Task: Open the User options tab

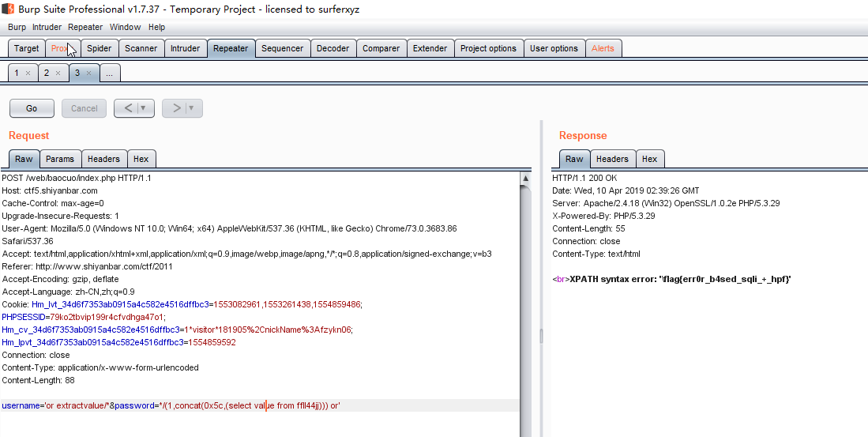Action: pyautogui.click(x=554, y=48)
